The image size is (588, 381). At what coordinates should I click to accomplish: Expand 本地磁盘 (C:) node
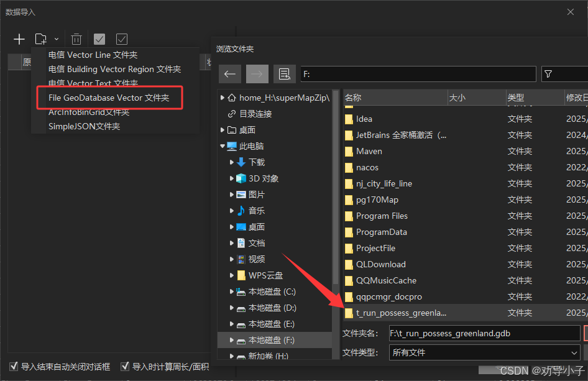click(231, 291)
